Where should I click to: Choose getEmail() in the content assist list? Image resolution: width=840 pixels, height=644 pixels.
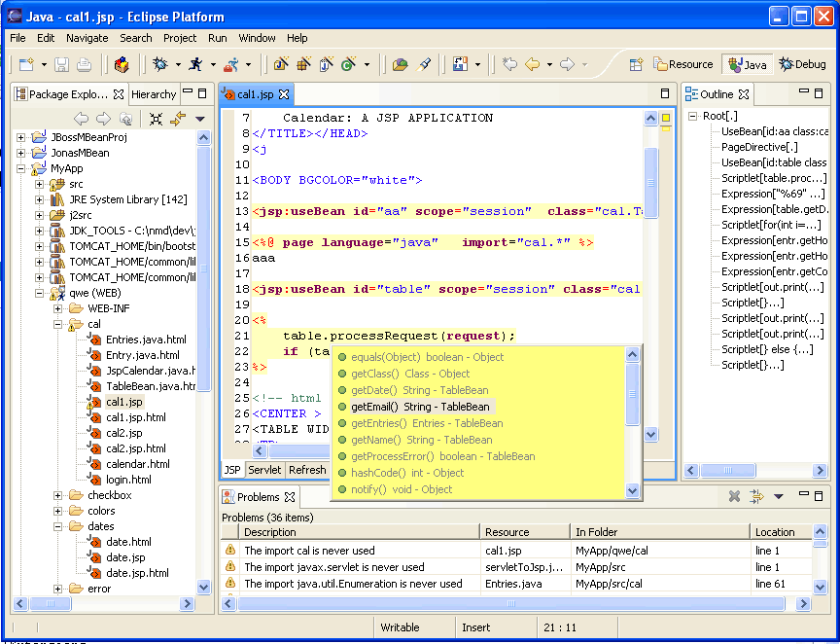pyautogui.click(x=420, y=407)
